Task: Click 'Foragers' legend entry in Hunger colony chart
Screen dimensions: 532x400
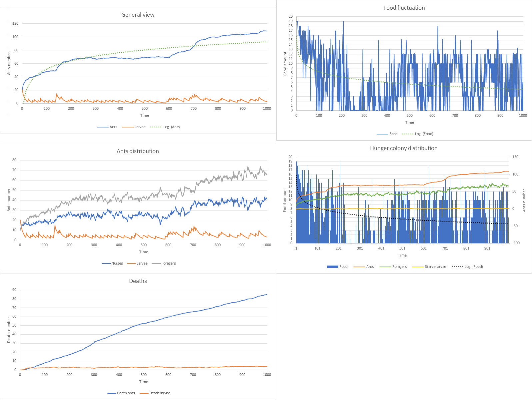Action: click(393, 267)
